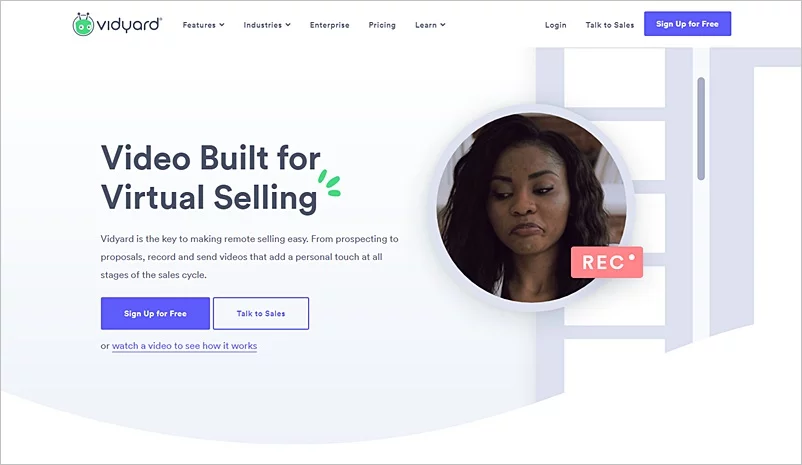This screenshot has width=802, height=465.
Task: Click the circular woman video thumbnail
Action: (532, 207)
